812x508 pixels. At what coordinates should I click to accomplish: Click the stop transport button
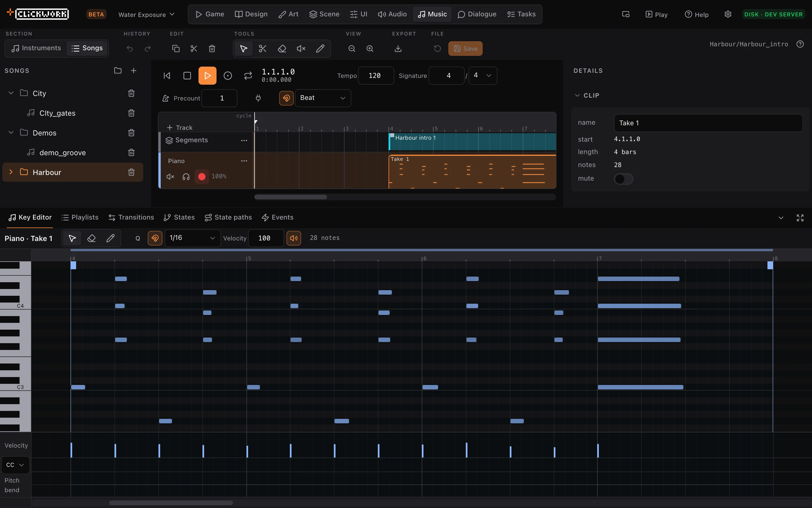coord(187,76)
